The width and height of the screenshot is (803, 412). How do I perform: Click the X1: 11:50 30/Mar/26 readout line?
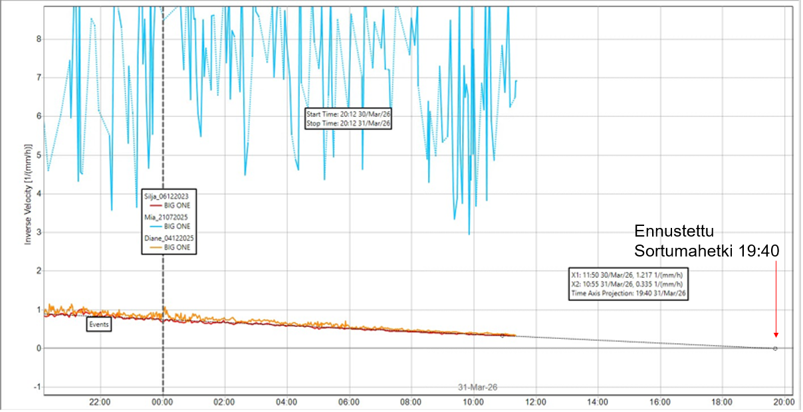click(x=628, y=274)
